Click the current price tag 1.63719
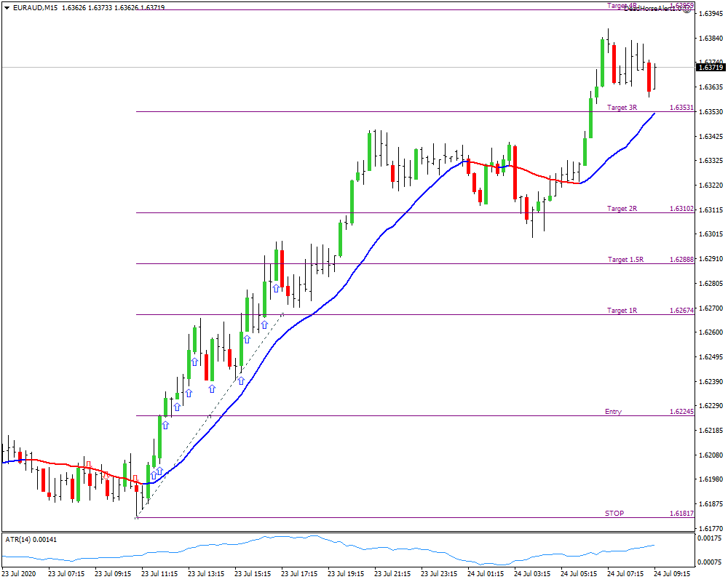This screenshot has width=728, height=582. pos(711,68)
